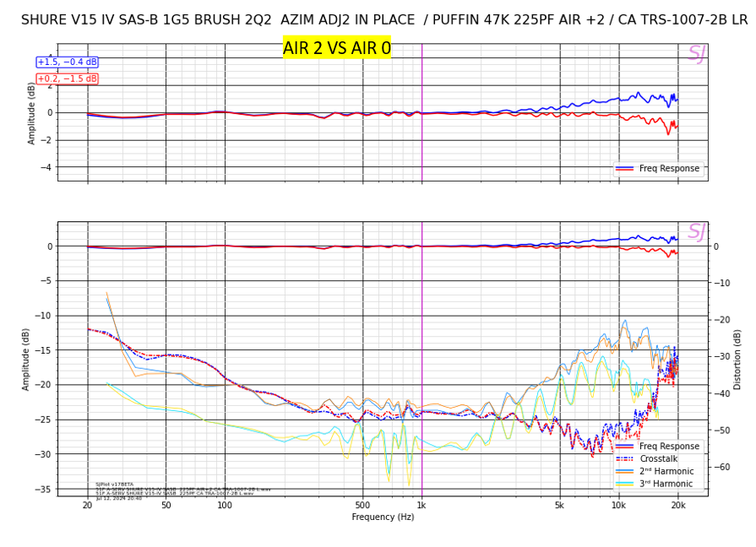The width and height of the screenshot is (756, 547).
Task: Click the '10k' frequency tick label
Action: (x=618, y=505)
